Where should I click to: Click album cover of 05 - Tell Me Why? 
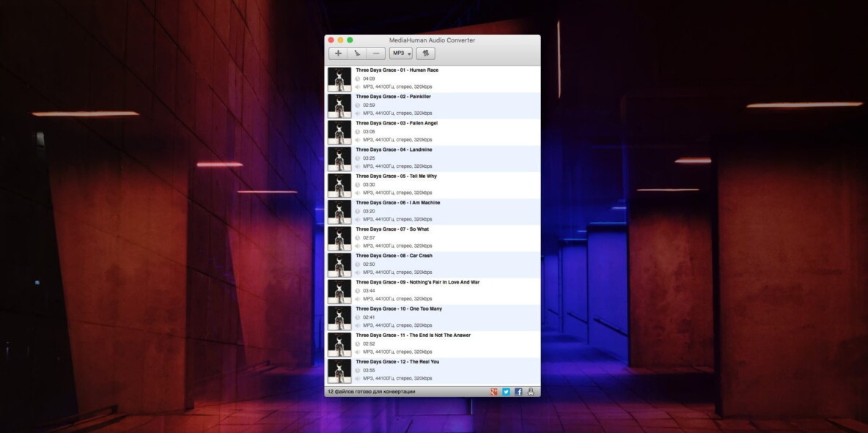339,185
